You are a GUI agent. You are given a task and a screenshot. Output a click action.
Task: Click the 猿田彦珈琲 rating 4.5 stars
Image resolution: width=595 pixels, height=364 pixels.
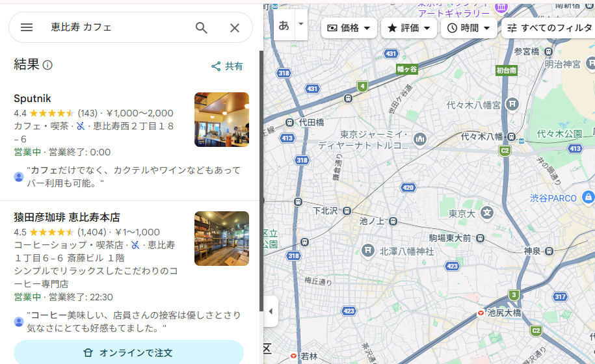point(44,232)
